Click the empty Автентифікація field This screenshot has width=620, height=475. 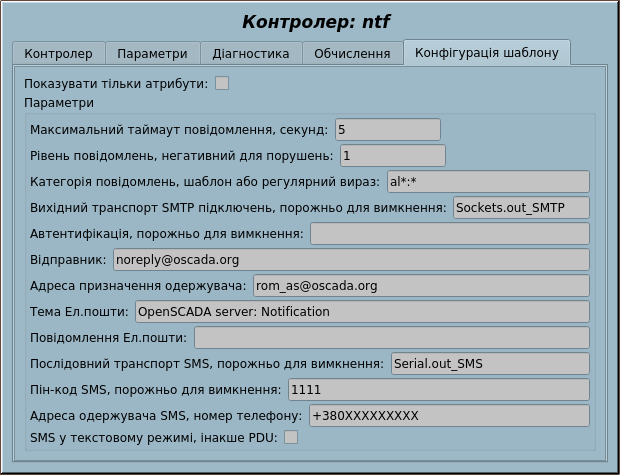click(449, 234)
